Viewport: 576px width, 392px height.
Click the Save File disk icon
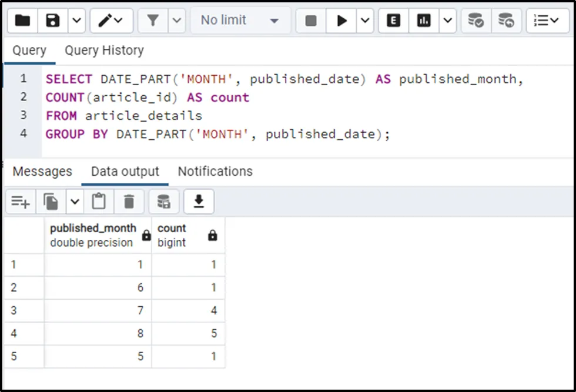[53, 21]
